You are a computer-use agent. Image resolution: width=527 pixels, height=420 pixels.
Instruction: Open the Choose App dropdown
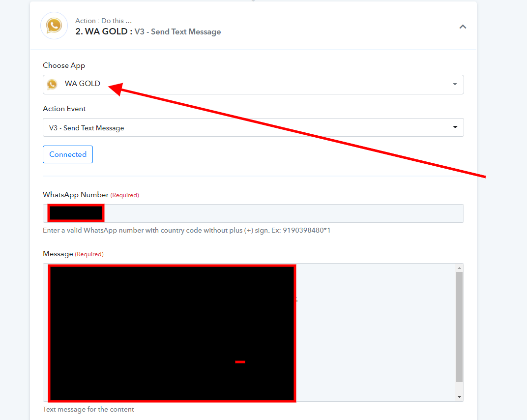253,85
